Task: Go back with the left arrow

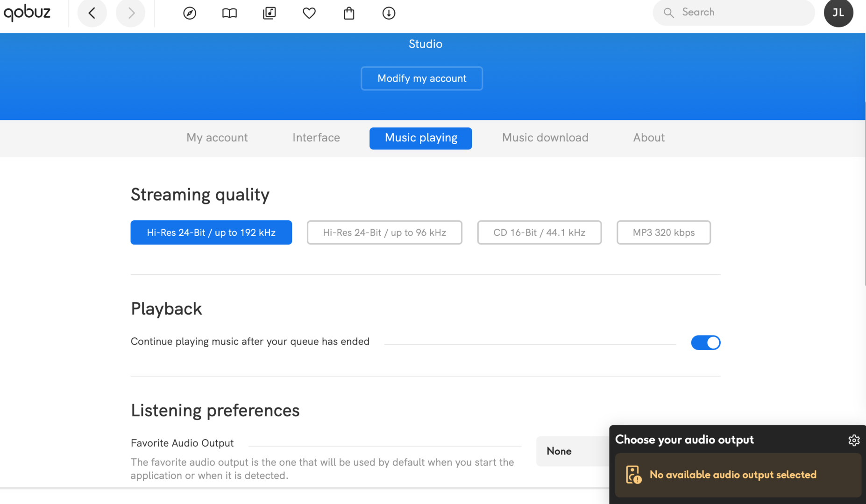Action: point(92,13)
